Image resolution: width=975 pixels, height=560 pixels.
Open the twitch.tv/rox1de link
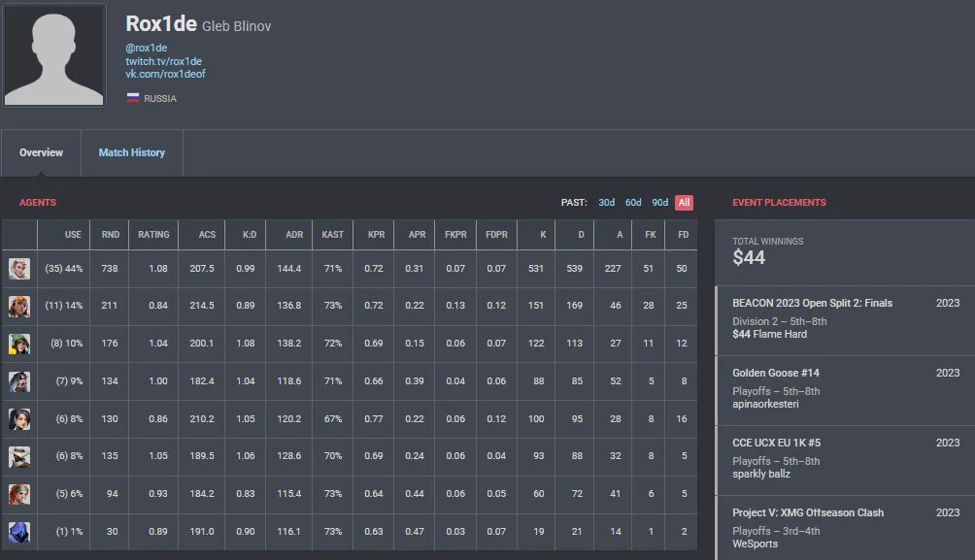click(x=163, y=61)
